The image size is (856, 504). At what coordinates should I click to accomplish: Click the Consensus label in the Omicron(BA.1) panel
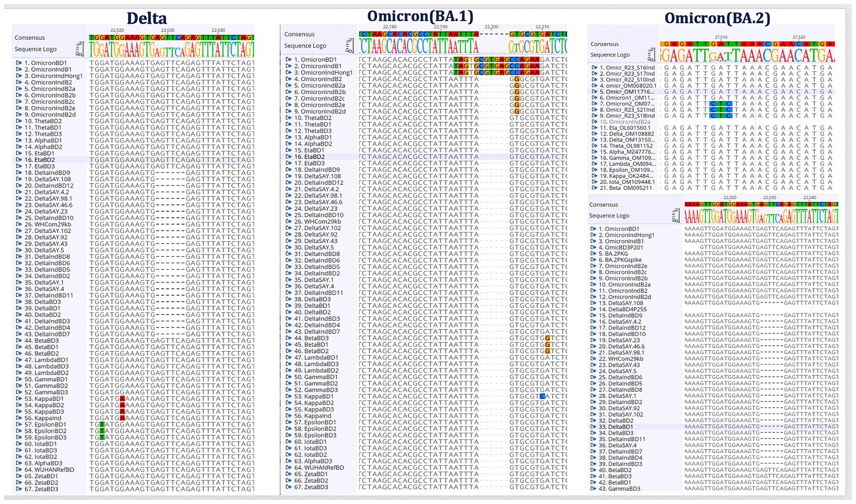299,34
